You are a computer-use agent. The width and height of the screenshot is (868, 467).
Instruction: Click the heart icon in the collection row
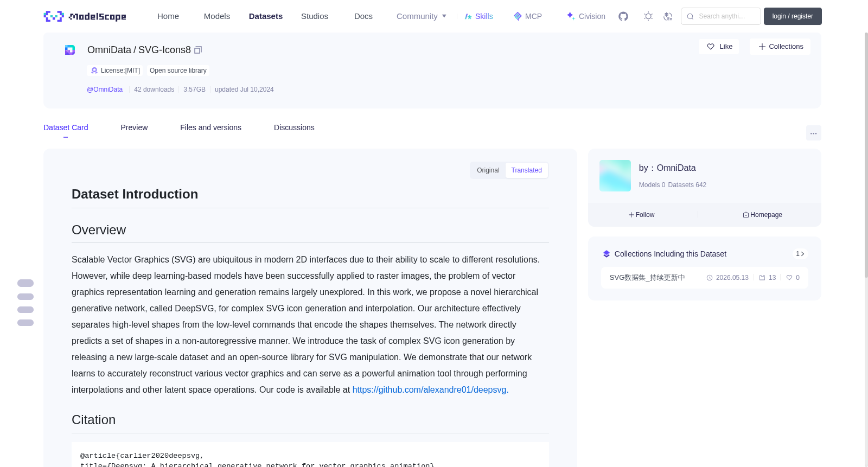click(789, 278)
